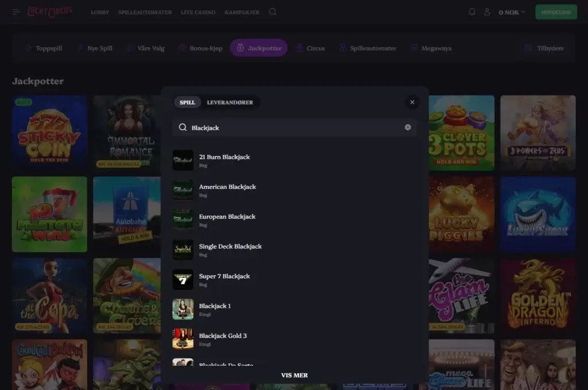
Task: Open the Lucky Piggies game tile
Action: (x=461, y=214)
